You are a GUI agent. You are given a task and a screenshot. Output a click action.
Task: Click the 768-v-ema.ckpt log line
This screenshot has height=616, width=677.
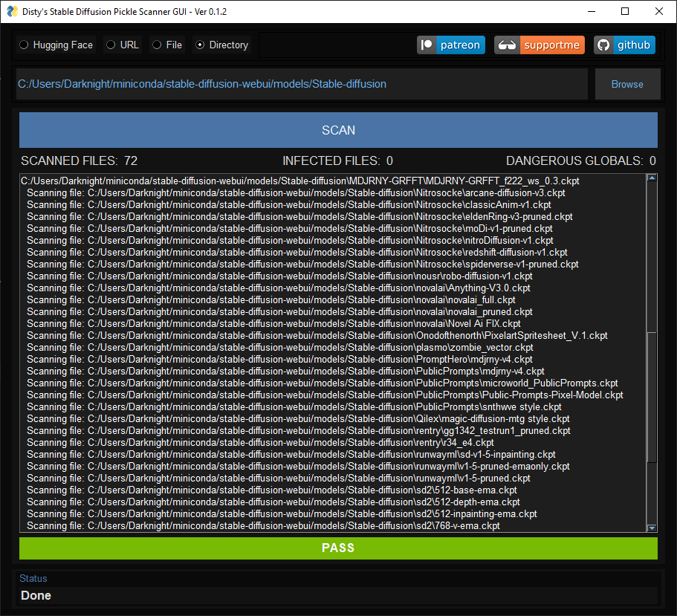pos(263,526)
